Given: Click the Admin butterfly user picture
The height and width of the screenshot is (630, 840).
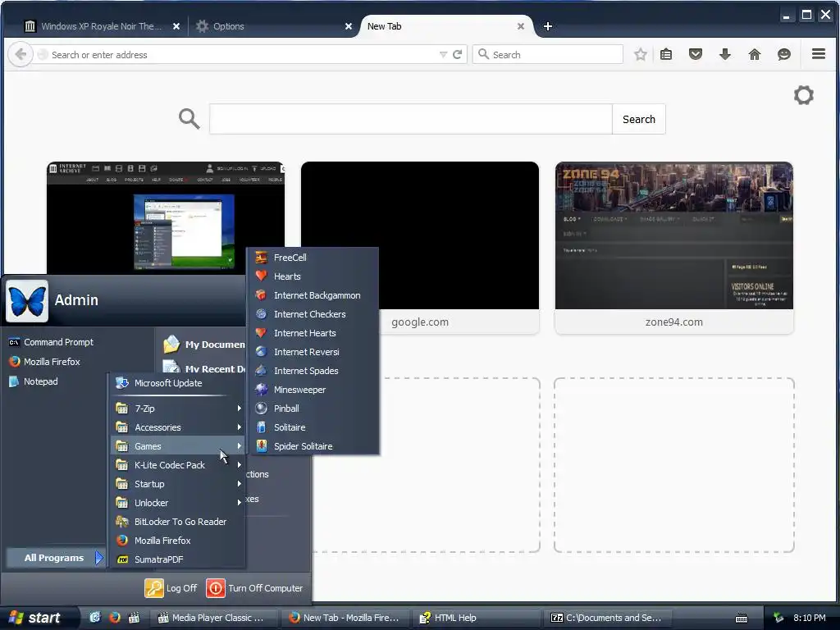Looking at the screenshot, I should coord(27,301).
